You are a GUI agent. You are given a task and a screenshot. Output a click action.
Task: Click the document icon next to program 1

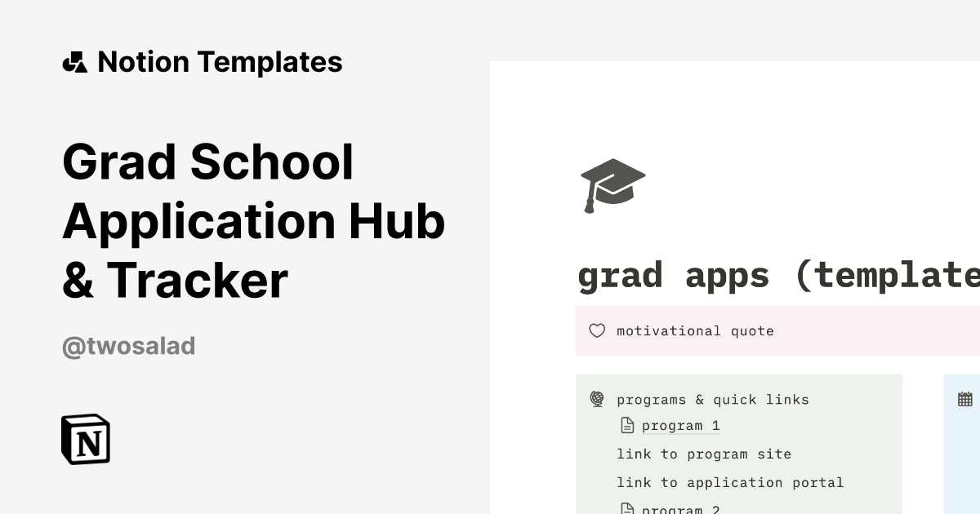[627, 424]
